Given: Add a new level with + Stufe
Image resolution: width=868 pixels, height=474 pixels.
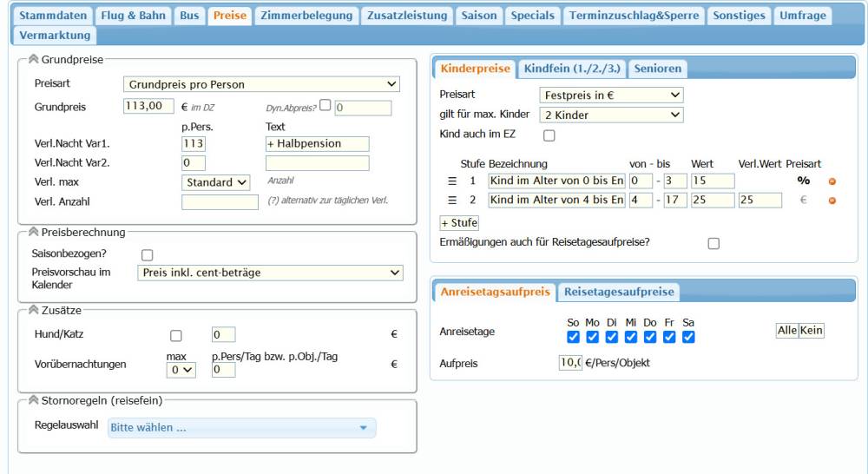Looking at the screenshot, I should [x=459, y=222].
